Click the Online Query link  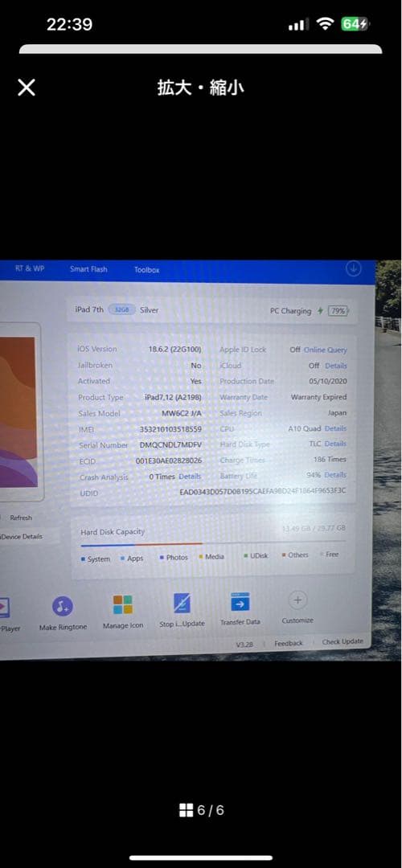(x=326, y=350)
